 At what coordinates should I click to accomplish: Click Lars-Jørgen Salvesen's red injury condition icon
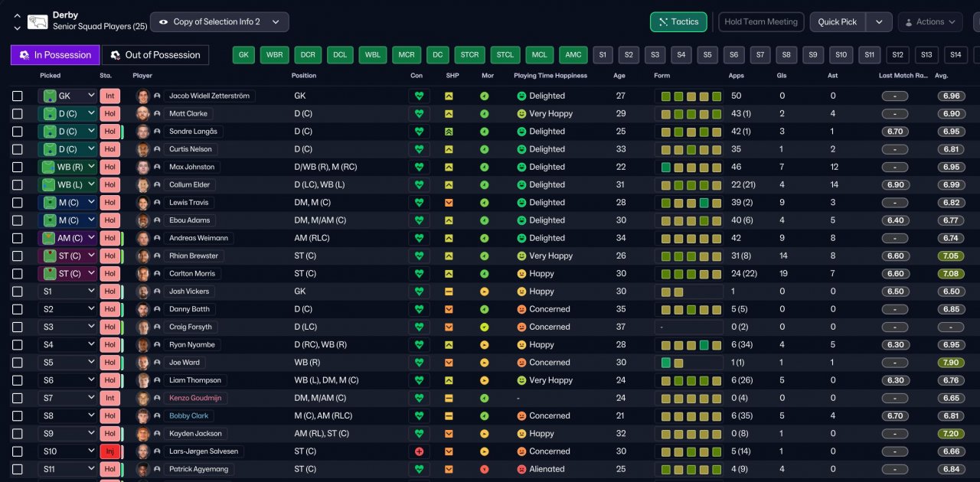[x=419, y=451]
